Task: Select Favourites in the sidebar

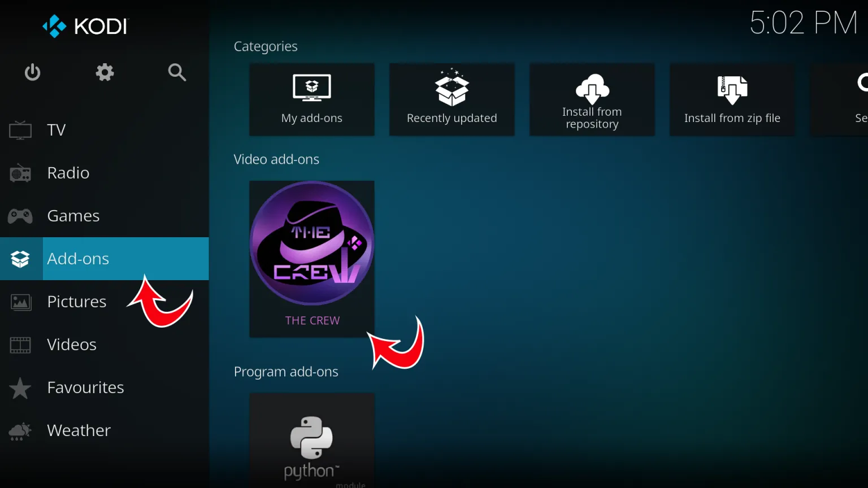Action: 85,387
